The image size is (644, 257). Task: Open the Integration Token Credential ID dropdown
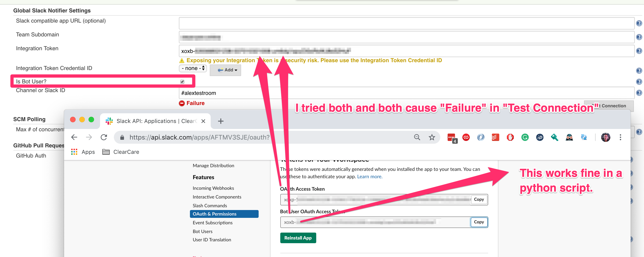(x=193, y=68)
